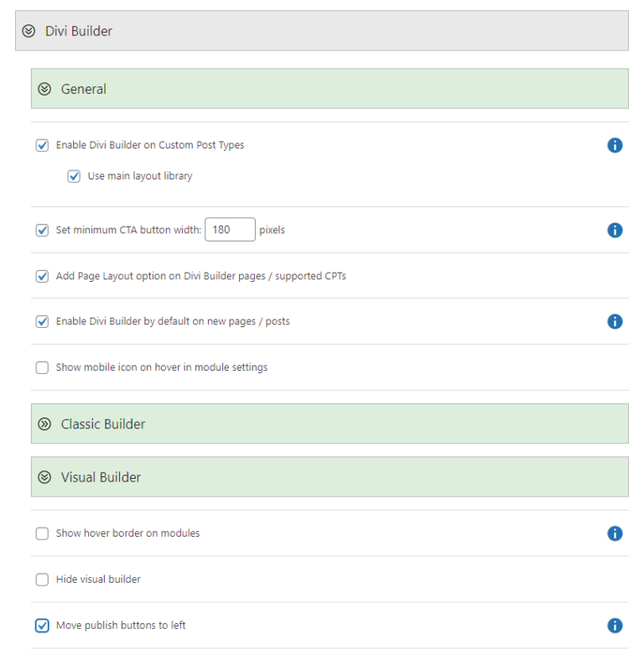Collapse General section using its chevron icon

coord(44,89)
